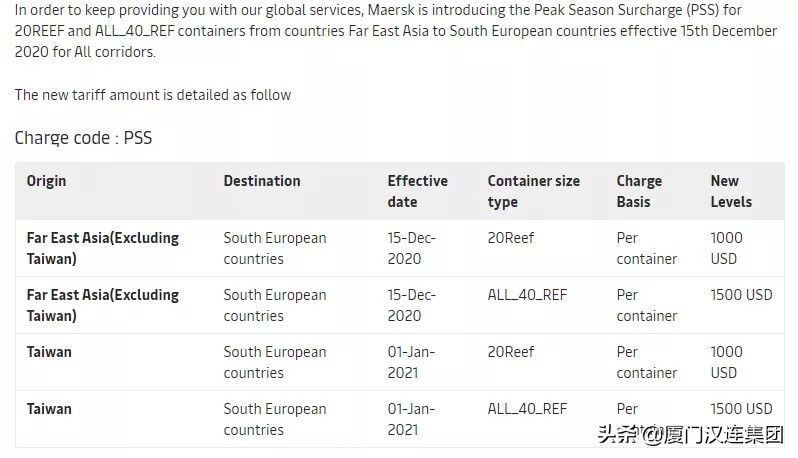This screenshot has height=458, width=798.
Task: Click the Origin column header
Action: click(46, 181)
